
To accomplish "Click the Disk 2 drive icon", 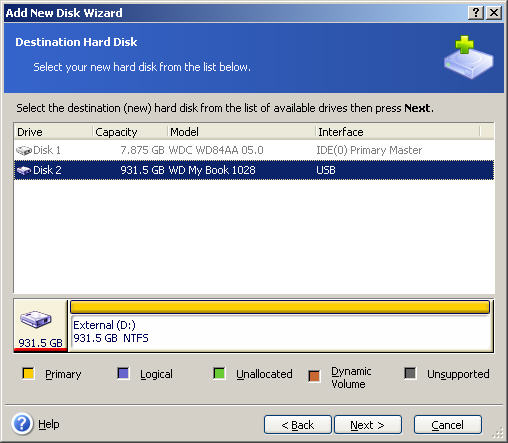I will coord(24,170).
